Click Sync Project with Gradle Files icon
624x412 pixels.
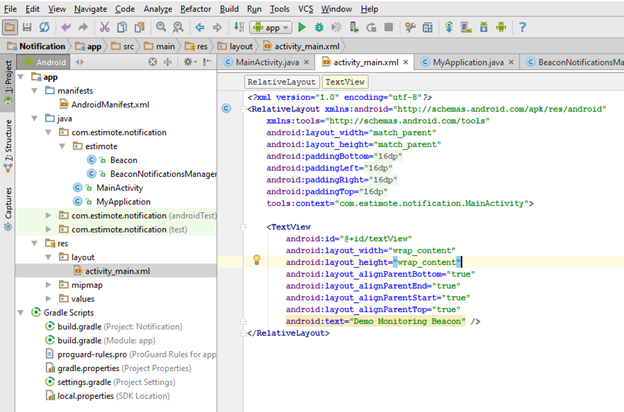click(x=449, y=27)
